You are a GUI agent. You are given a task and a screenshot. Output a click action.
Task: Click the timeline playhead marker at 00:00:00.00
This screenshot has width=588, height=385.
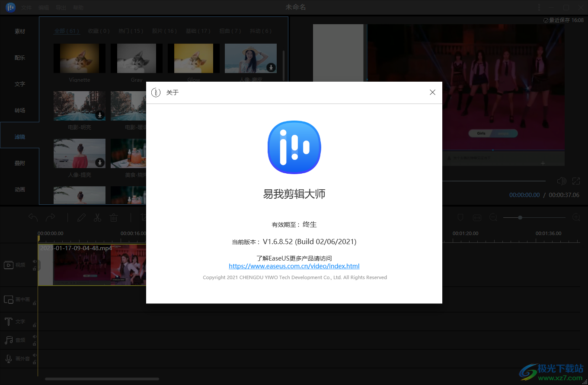tap(38, 239)
